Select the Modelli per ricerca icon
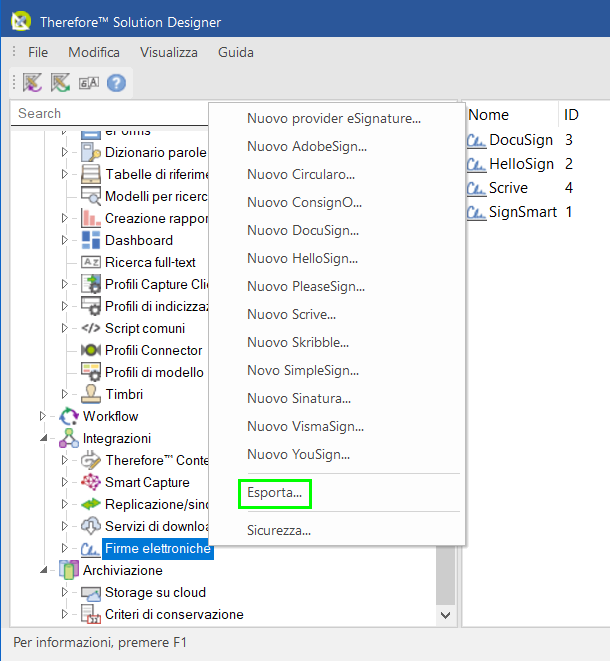Image resolution: width=610 pixels, height=661 pixels. [91, 196]
